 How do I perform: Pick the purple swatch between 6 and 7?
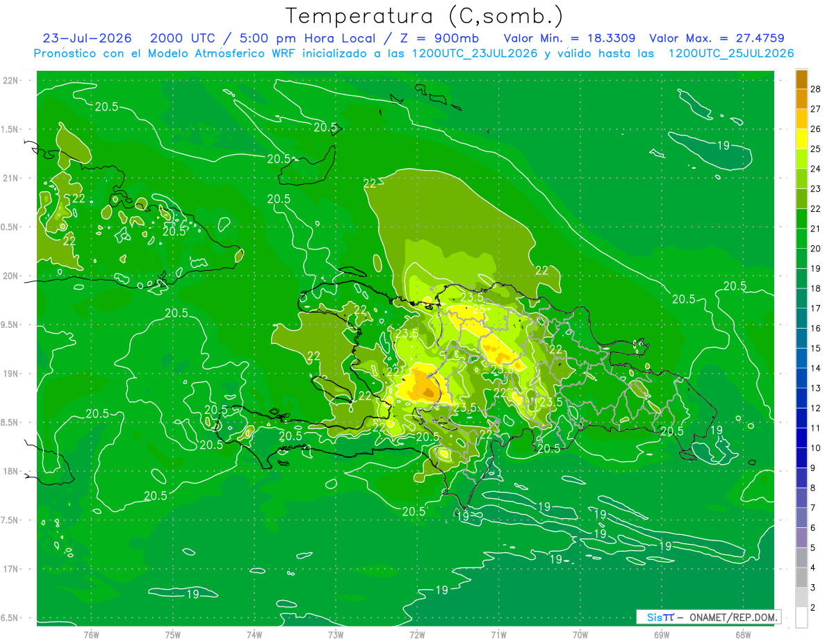tap(801, 518)
